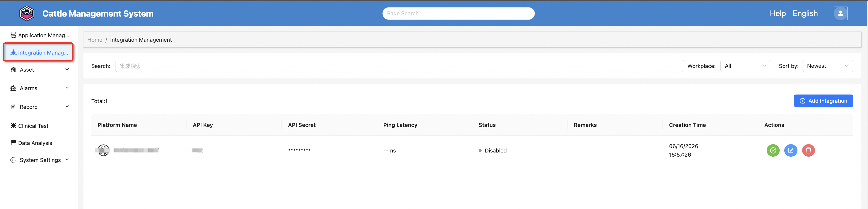Image resolution: width=868 pixels, height=209 pixels.
Task: Click the Total:1 count label
Action: pos(99,101)
